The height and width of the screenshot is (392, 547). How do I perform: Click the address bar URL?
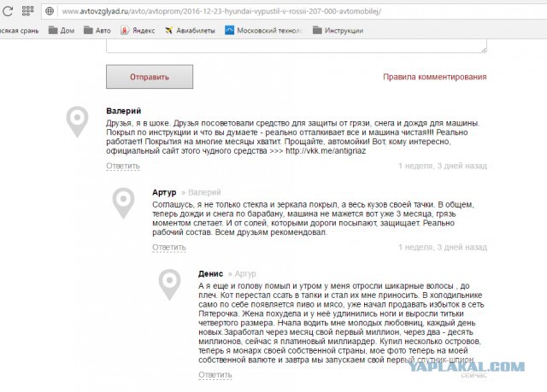click(x=221, y=11)
